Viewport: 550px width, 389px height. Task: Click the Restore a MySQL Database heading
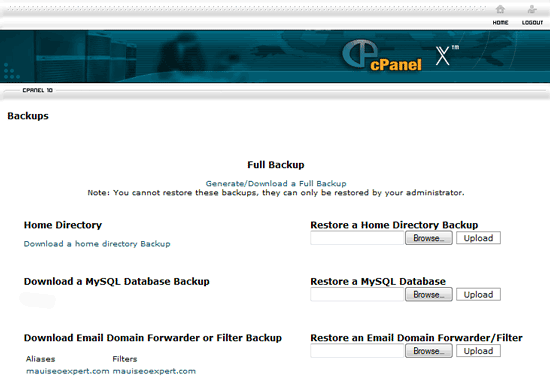[378, 281]
